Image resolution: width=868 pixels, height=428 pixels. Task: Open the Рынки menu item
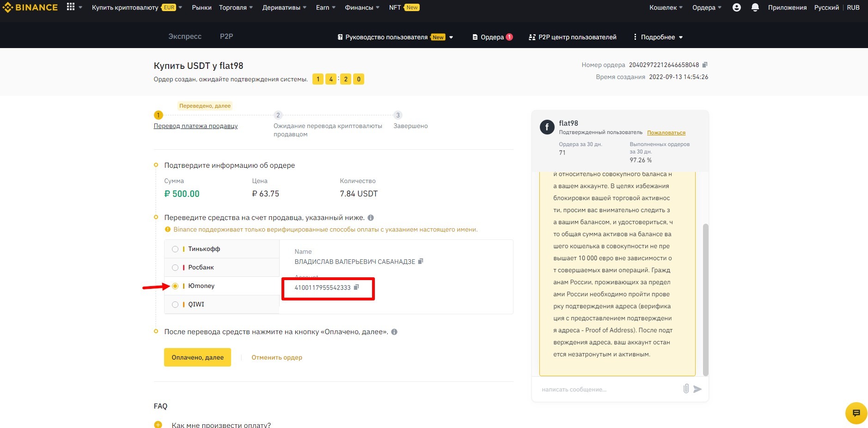202,7
